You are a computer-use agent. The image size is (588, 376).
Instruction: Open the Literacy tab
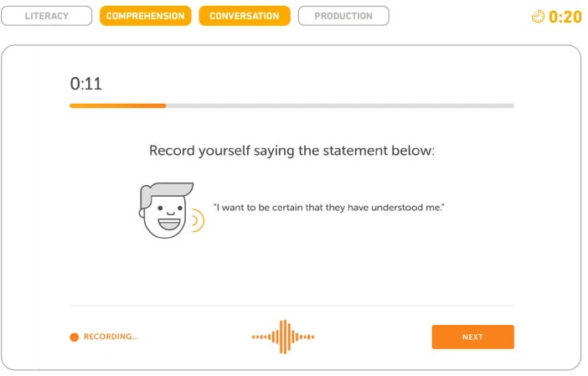coord(47,16)
